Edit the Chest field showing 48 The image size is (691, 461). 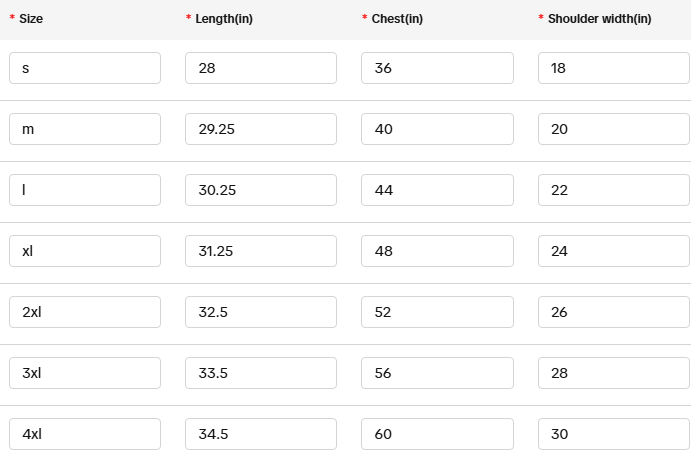point(437,251)
